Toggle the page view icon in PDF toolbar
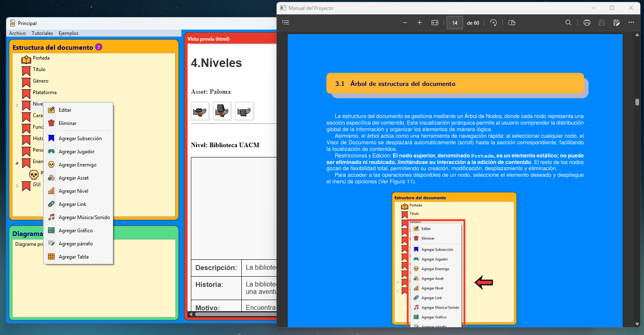The image size is (644, 335). [512, 23]
